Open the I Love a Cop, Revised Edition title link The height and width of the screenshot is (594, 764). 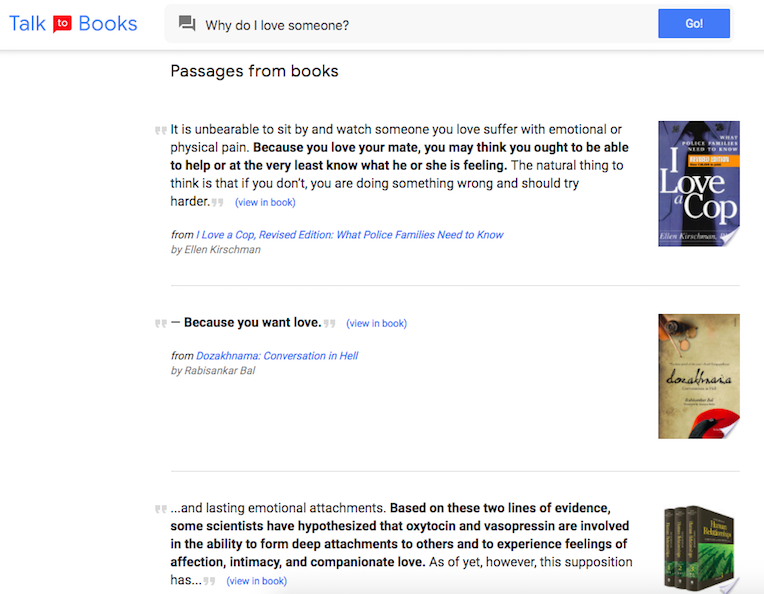(349, 235)
